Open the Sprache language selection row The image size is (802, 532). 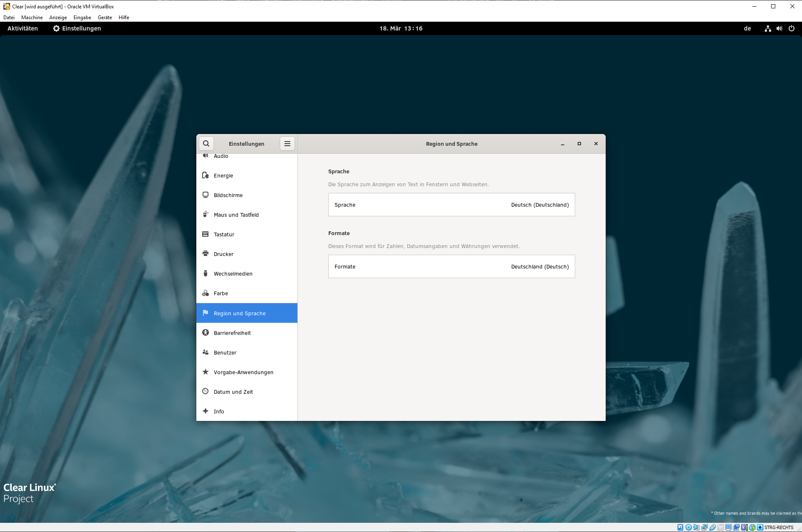(451, 205)
